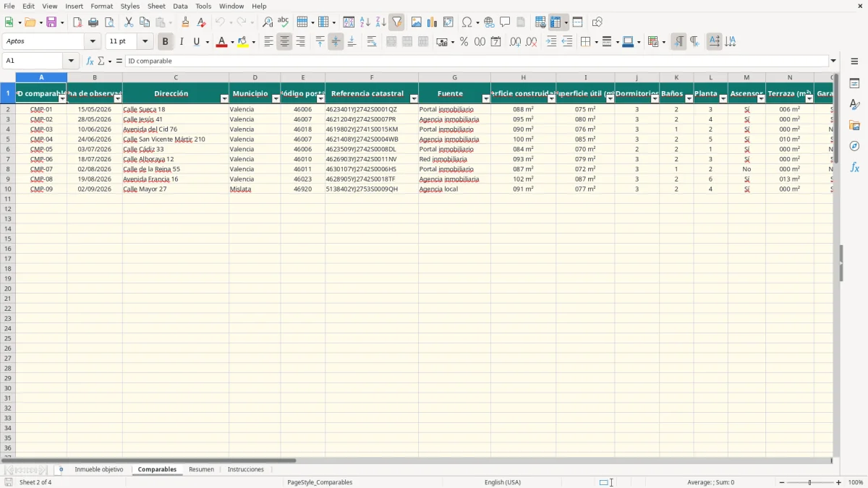The width and height of the screenshot is (868, 488).
Task: Open the Sheet menu
Action: (x=156, y=6)
